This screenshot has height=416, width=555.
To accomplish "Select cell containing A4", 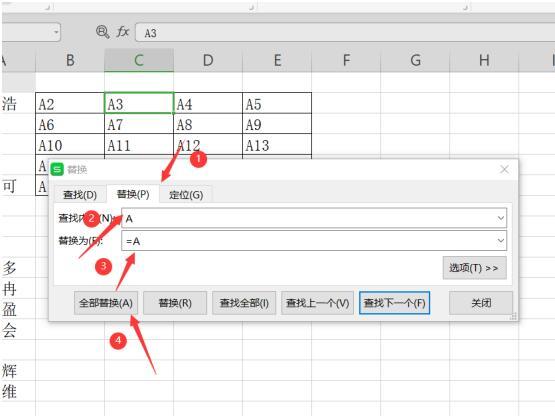I will click(x=208, y=103).
